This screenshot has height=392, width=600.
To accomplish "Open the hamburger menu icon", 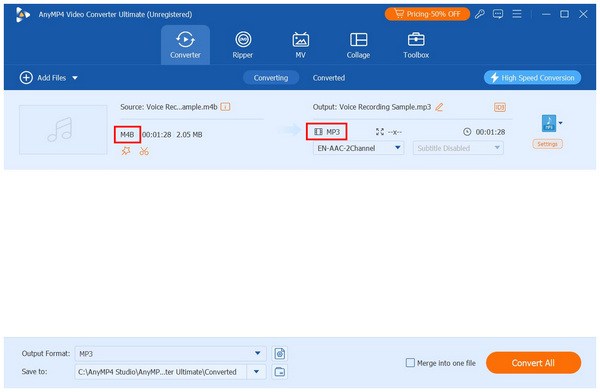I will point(517,14).
